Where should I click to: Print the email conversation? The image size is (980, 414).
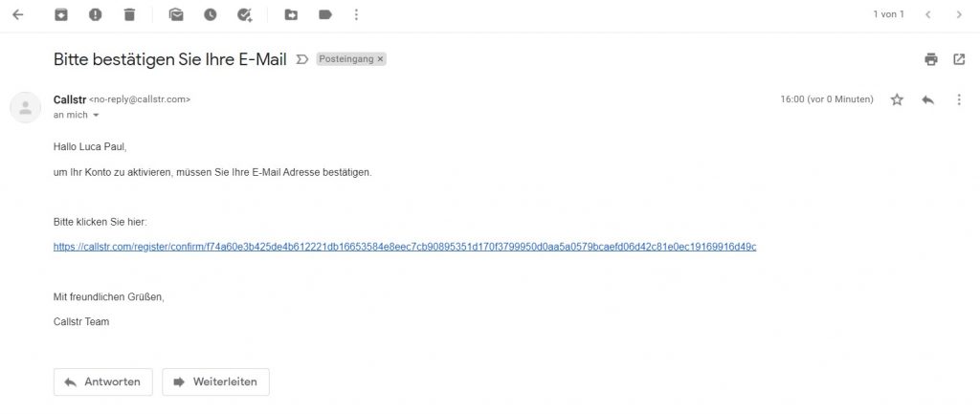(931, 59)
